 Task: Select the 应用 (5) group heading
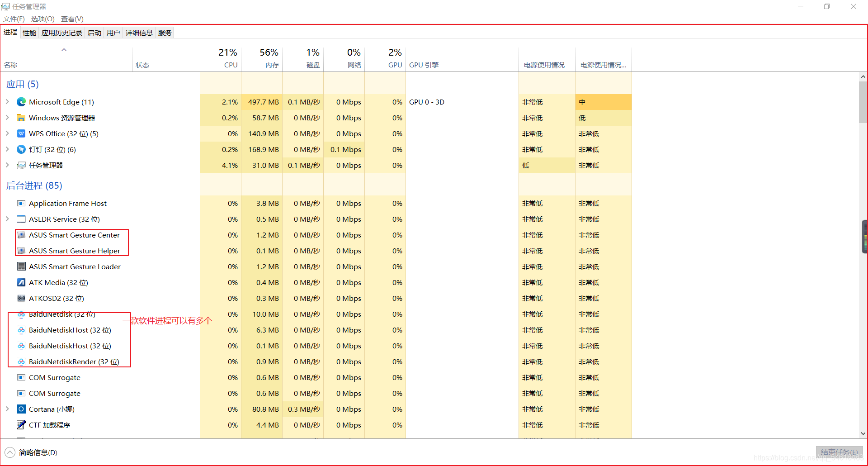coord(23,85)
